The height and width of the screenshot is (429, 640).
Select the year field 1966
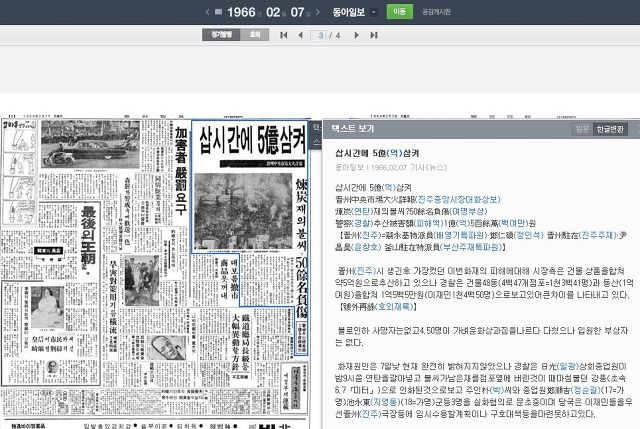[241, 12]
